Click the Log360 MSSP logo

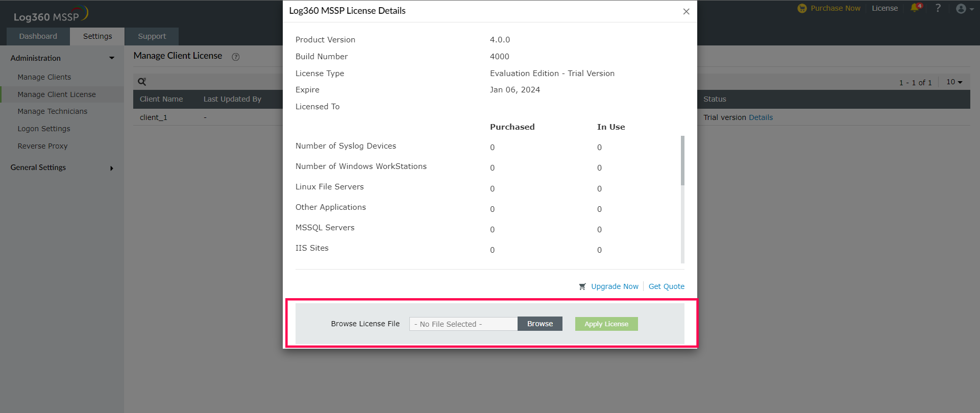[x=51, y=14]
